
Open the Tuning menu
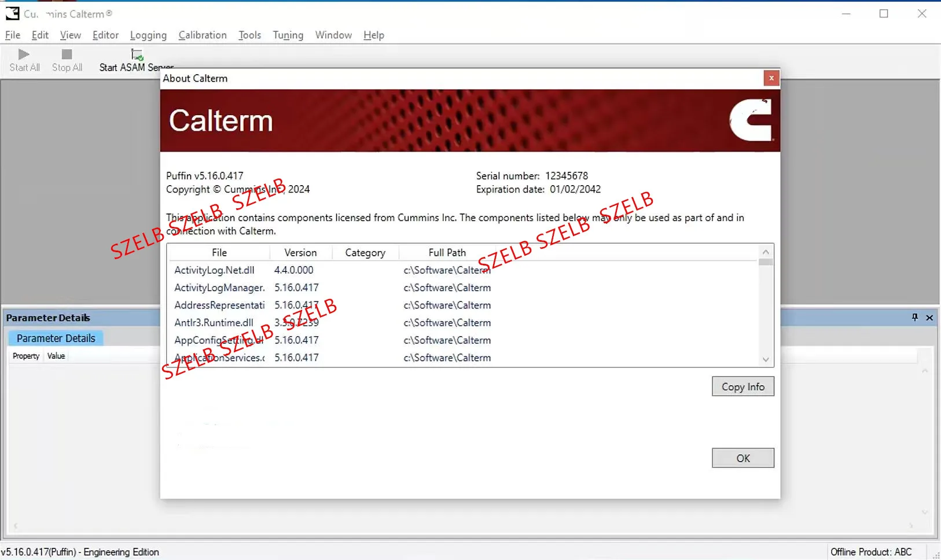[x=288, y=35]
